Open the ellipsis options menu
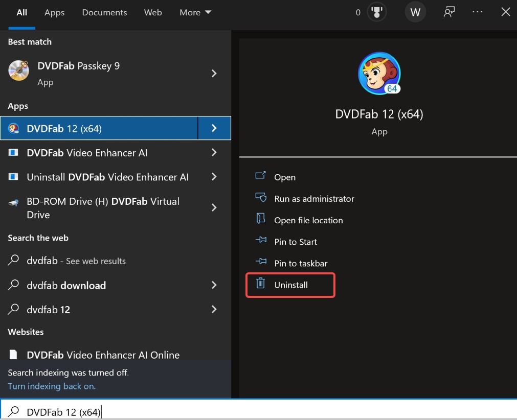The width and height of the screenshot is (517, 420). point(478,12)
